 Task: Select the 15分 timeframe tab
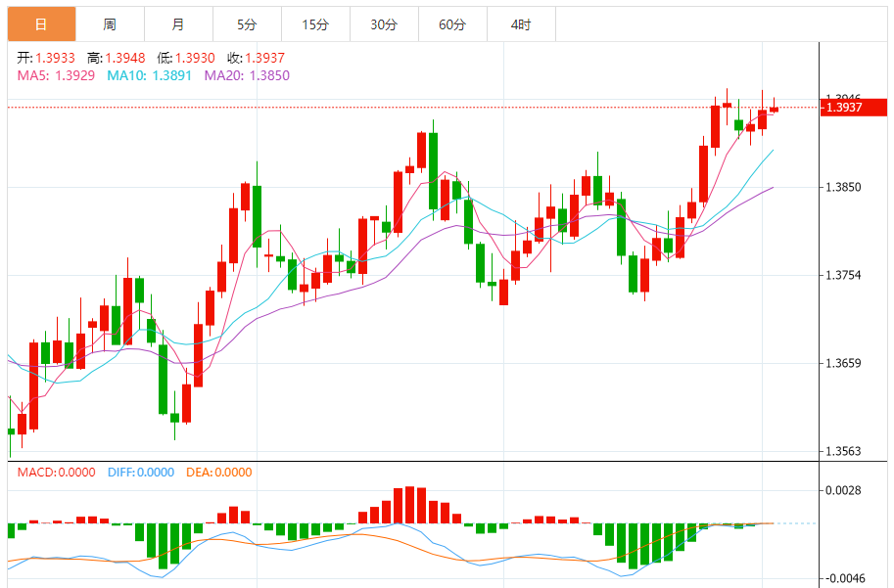click(315, 24)
